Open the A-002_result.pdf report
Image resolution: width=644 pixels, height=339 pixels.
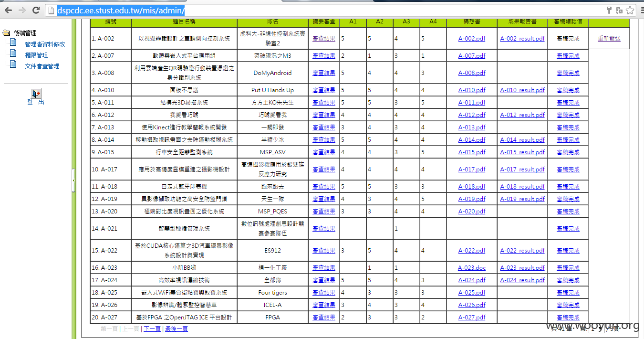click(522, 39)
